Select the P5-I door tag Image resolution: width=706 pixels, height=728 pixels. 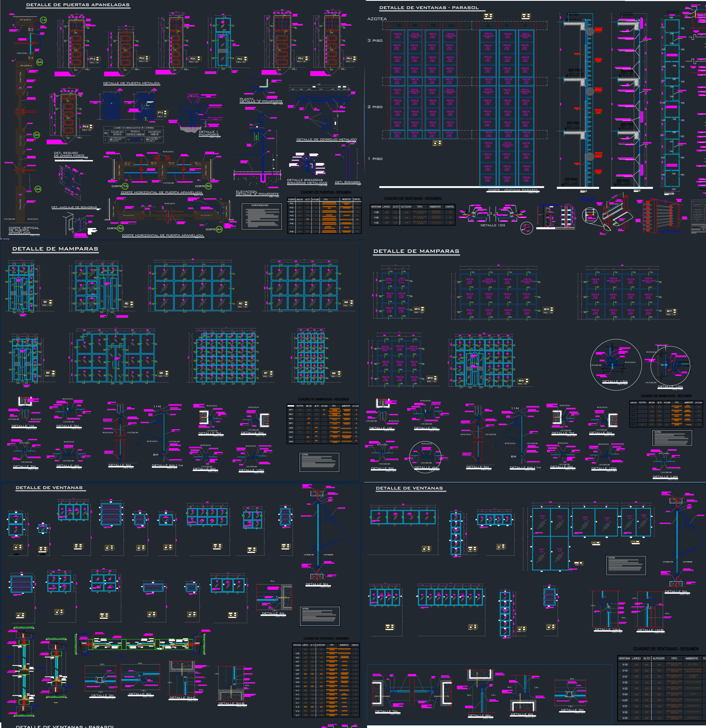(x=303, y=58)
